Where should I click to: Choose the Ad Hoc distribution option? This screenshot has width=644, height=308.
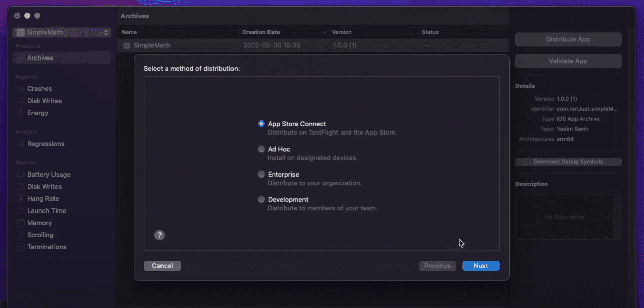(x=261, y=149)
